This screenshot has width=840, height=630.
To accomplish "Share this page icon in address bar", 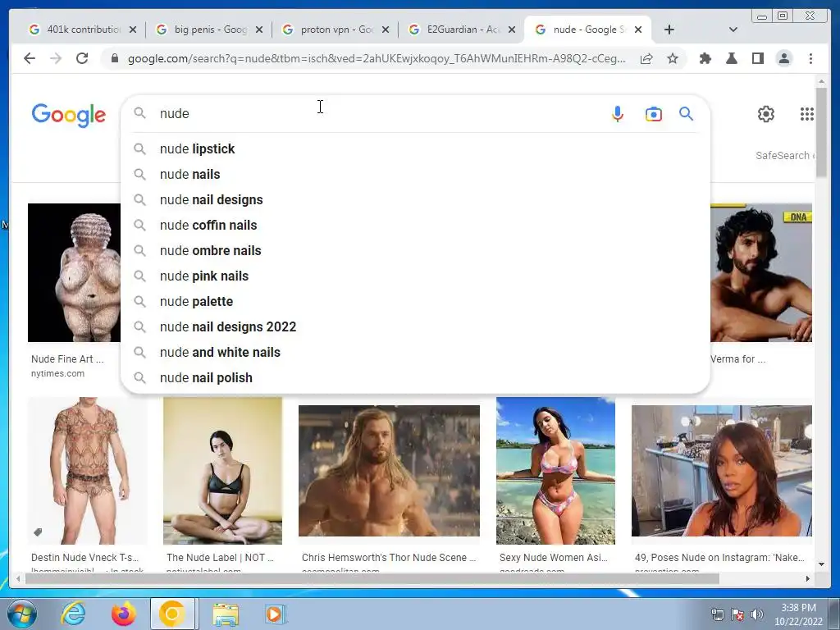I will [646, 58].
